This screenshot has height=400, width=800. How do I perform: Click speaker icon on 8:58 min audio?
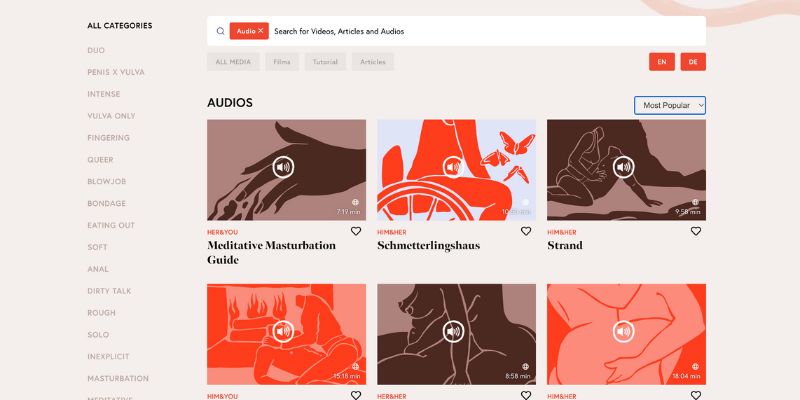(453, 332)
